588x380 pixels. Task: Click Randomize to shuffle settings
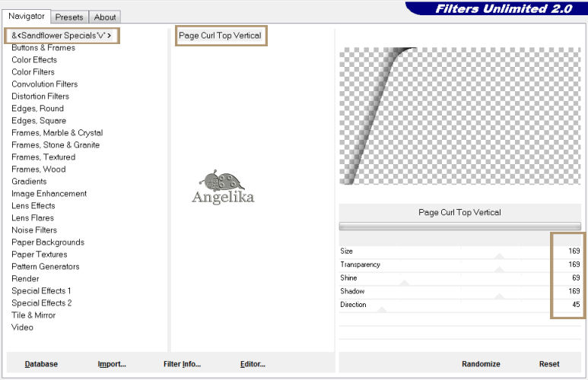pyautogui.click(x=481, y=364)
